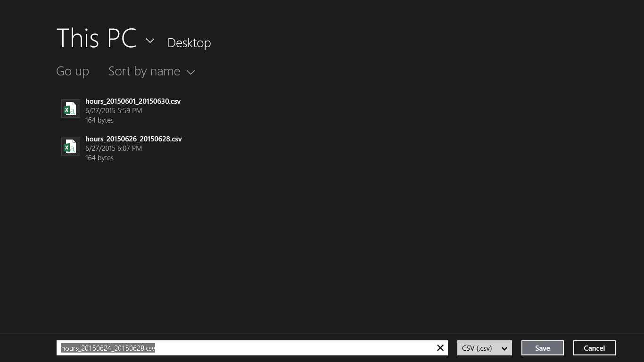Clear the filename with the X icon
This screenshot has width=644, height=362.
(440, 348)
